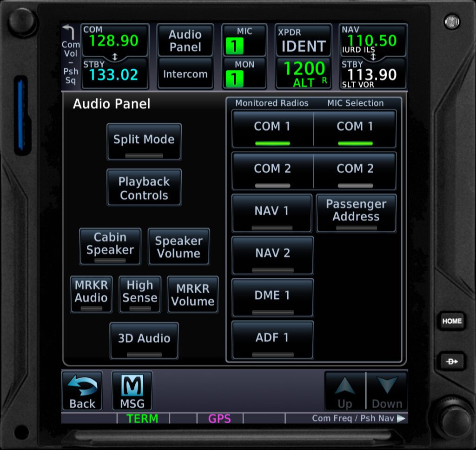The height and width of the screenshot is (450, 476).
Task: Swap COM active and standby frequencies
Action: tap(115, 57)
